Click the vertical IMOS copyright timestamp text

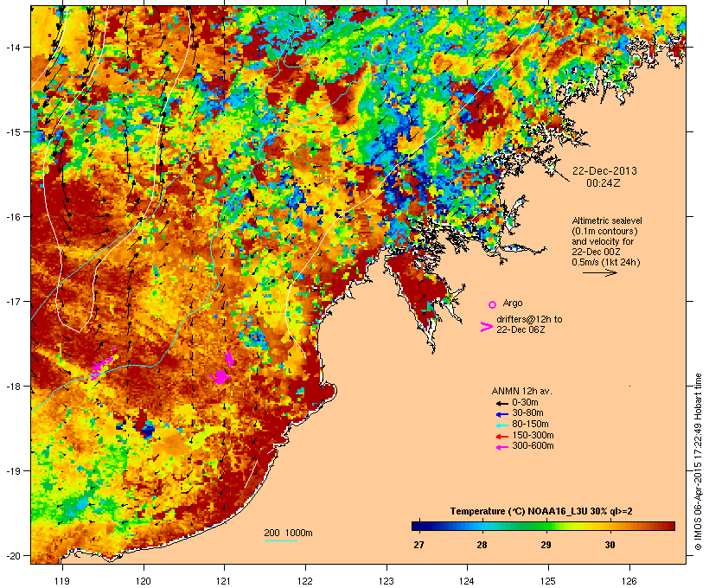tap(698, 462)
